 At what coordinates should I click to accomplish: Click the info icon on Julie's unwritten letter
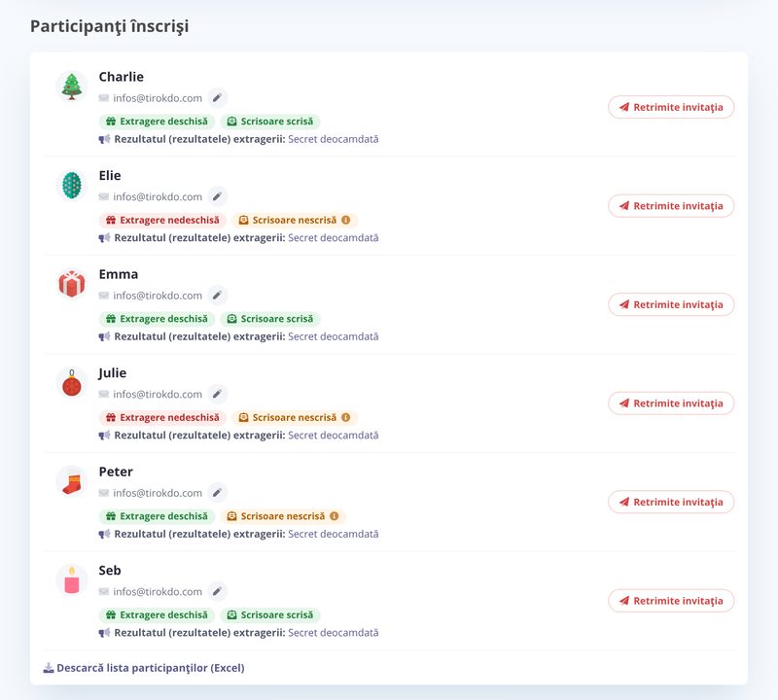[x=346, y=417]
